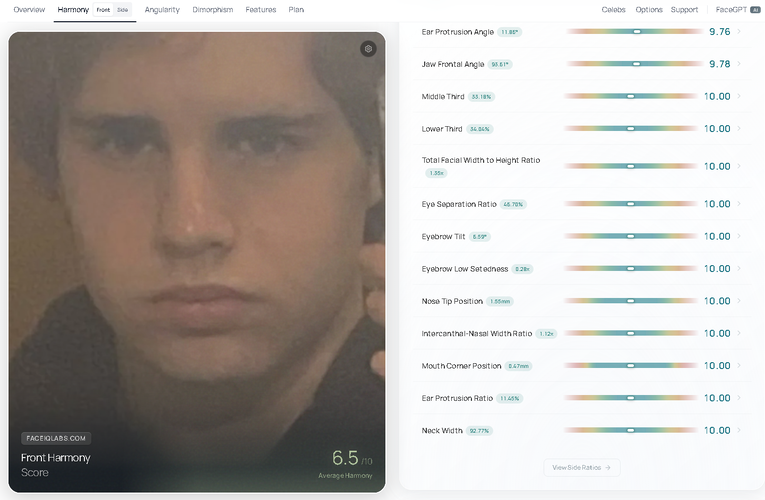Expand the Nose Tip Position chevron
This screenshot has width=765, height=500.
click(739, 300)
